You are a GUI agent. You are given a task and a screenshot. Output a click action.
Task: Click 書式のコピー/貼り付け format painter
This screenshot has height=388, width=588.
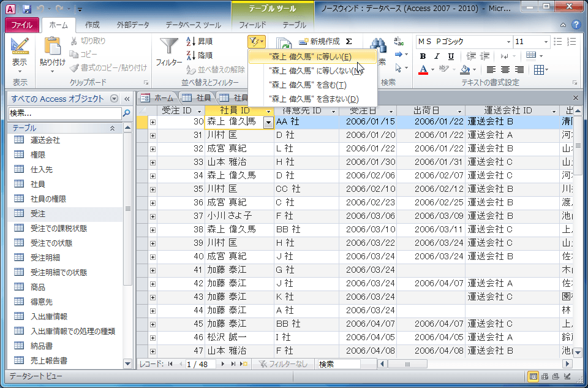coord(108,68)
